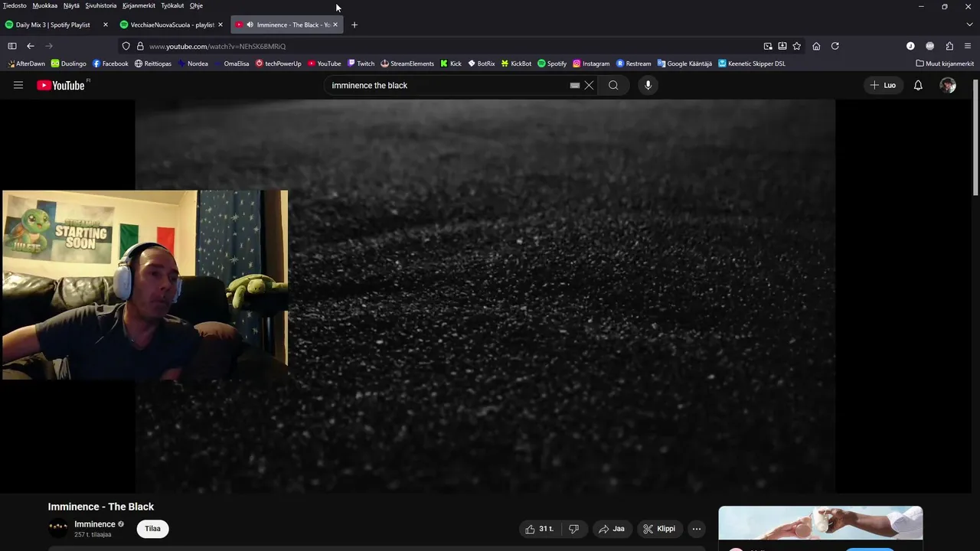Open the Instagram bookmark
Viewport: 980px width, 551px height.
591,64
